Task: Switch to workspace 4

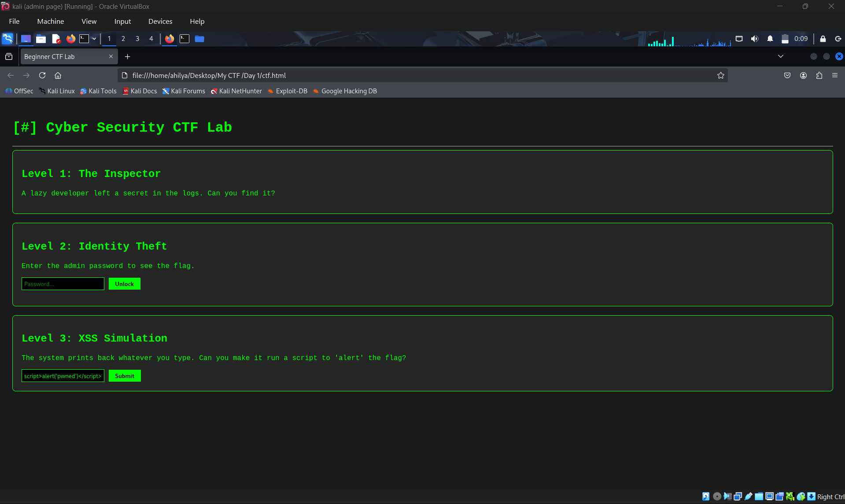Action: 151,39
